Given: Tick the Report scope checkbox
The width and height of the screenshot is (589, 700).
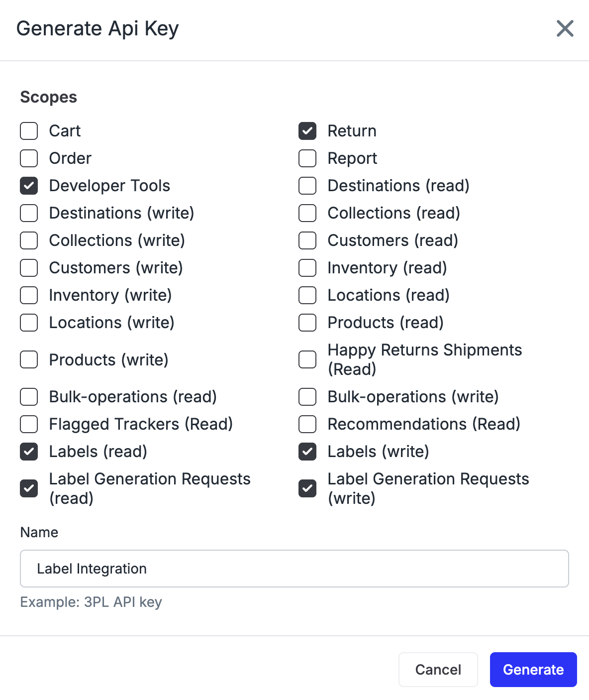Looking at the screenshot, I should coord(307,158).
